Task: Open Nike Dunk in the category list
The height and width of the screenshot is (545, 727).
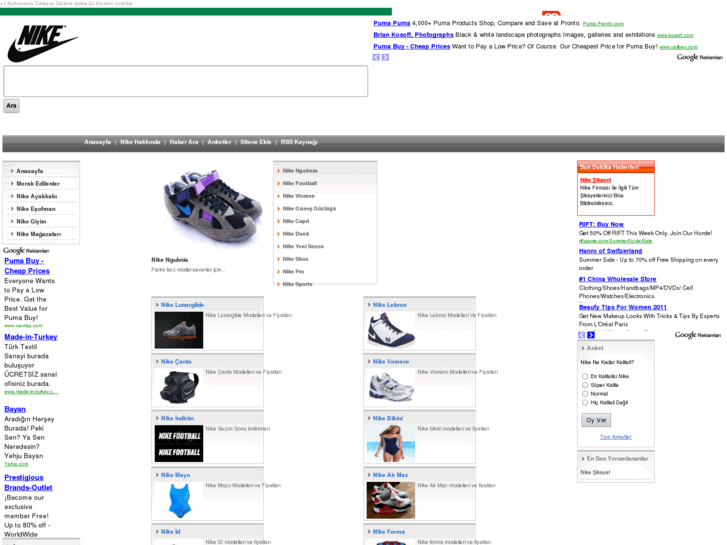Action: click(x=296, y=234)
